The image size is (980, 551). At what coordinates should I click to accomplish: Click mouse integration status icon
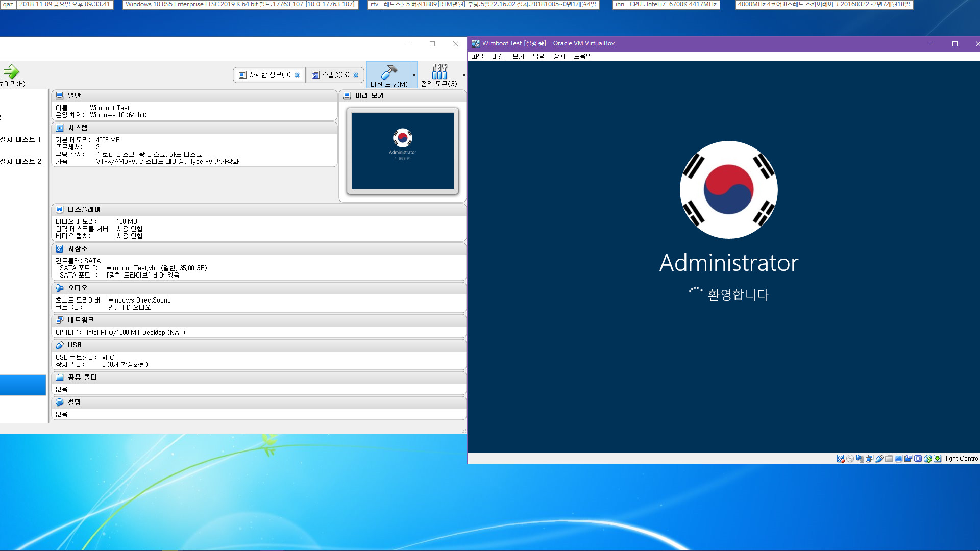[x=928, y=459]
